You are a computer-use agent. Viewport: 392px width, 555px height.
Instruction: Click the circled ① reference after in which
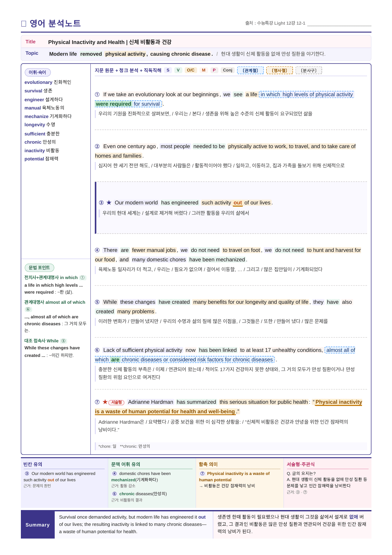[83, 277]
